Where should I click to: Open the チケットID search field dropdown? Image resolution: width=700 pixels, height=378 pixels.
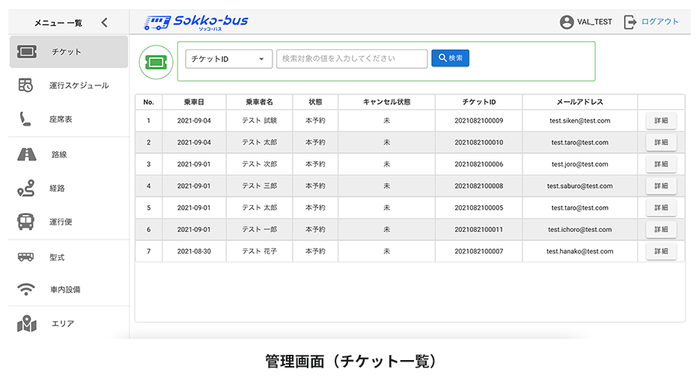229,59
